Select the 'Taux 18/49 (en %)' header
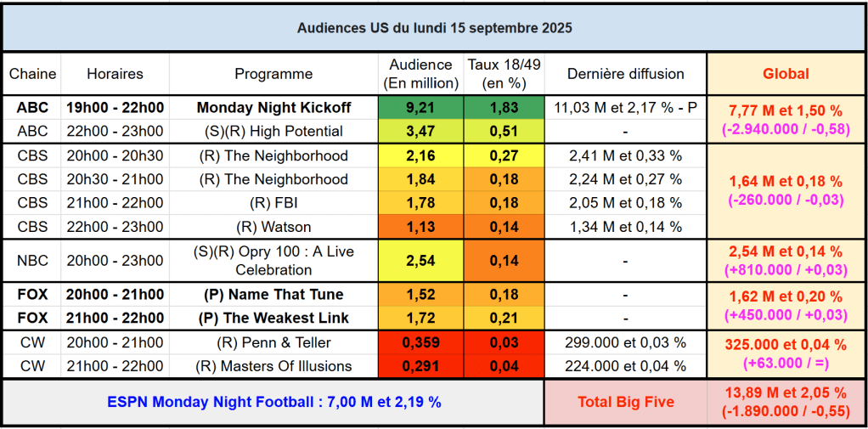The height and width of the screenshot is (429, 868). click(503, 74)
